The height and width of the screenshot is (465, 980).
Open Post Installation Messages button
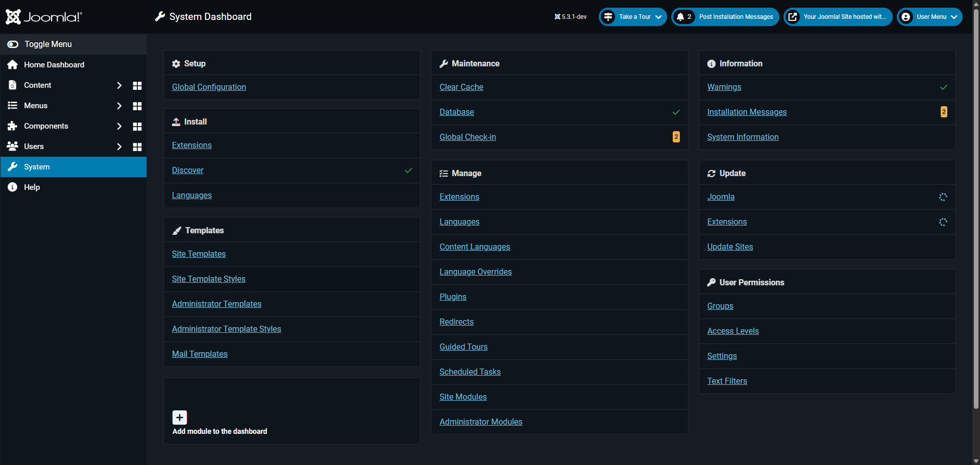click(725, 17)
